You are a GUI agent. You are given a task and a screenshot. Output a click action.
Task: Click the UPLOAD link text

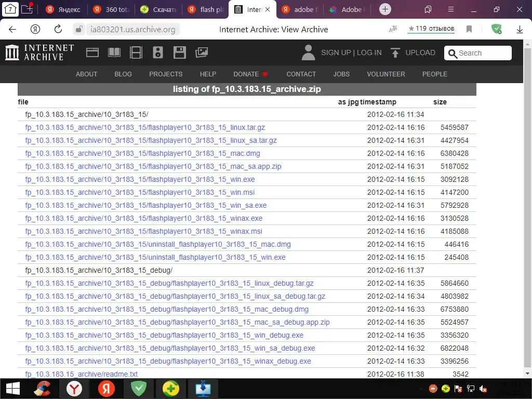[420, 52]
